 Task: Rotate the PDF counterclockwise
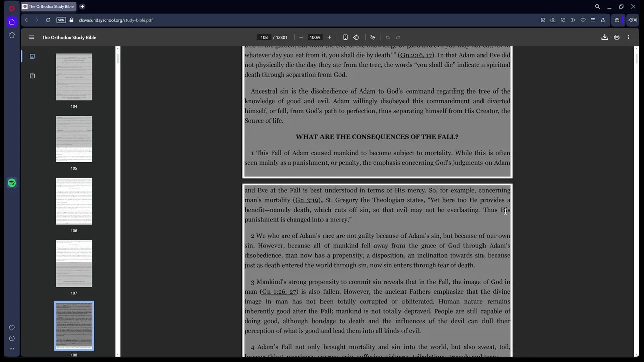[x=356, y=37]
